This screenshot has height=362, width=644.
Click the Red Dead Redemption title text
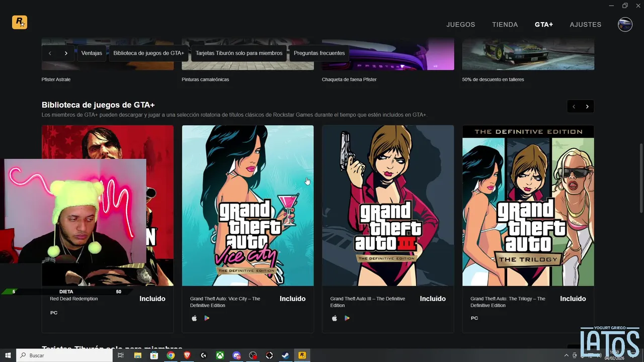click(74, 299)
